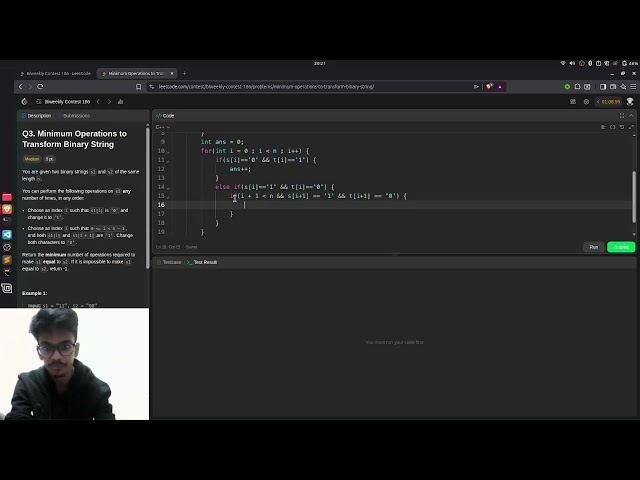This screenshot has width=640, height=480.
Task: Click the problem title 'Q3. Minimum Operations to Transform Binary String'
Action: click(74, 139)
